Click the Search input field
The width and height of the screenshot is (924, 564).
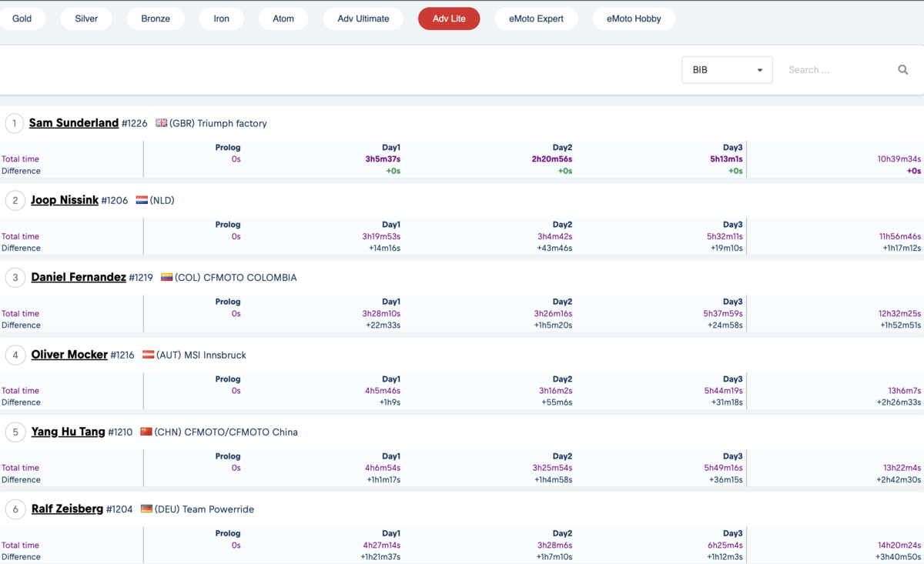pyautogui.click(x=838, y=70)
